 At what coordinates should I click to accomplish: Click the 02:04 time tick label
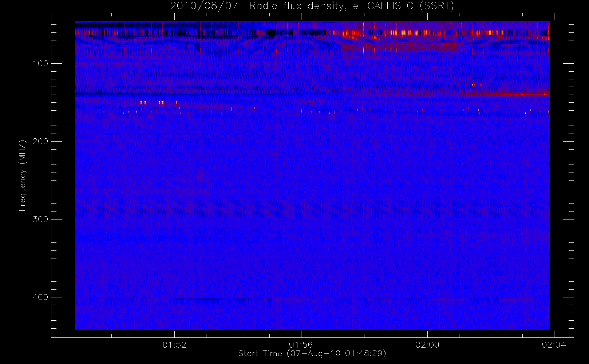click(554, 345)
